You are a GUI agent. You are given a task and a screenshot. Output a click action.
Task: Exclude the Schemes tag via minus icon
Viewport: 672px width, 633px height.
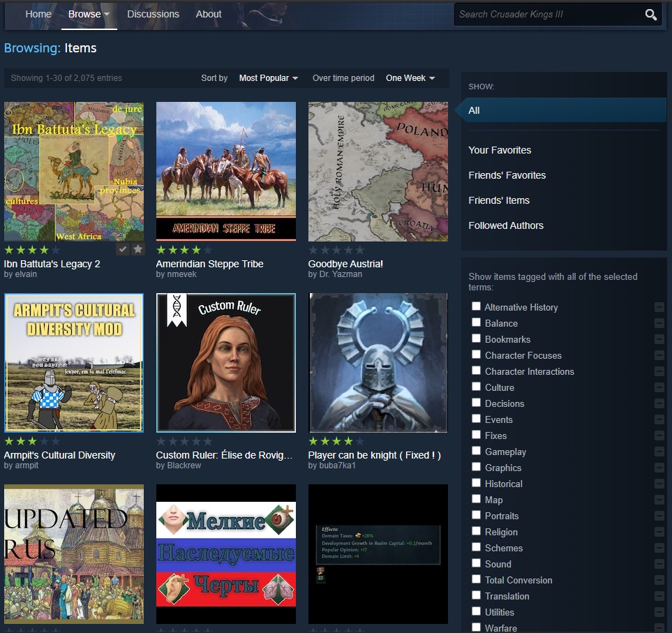[659, 548]
